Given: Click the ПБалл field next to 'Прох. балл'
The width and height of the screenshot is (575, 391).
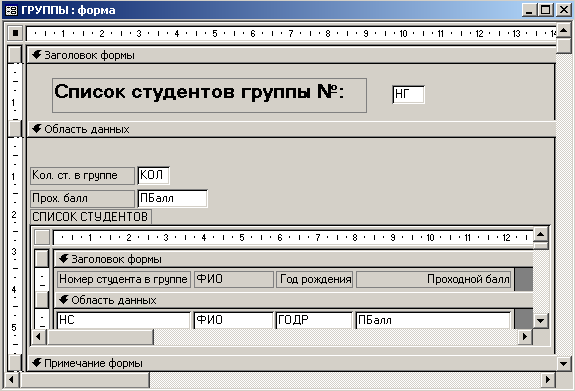Looking at the screenshot, I should pyautogui.click(x=173, y=198).
